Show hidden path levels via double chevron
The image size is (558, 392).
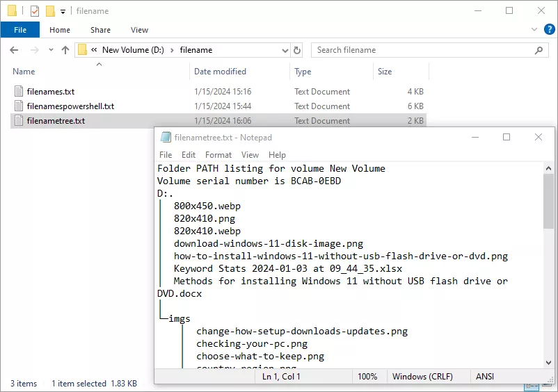94,50
